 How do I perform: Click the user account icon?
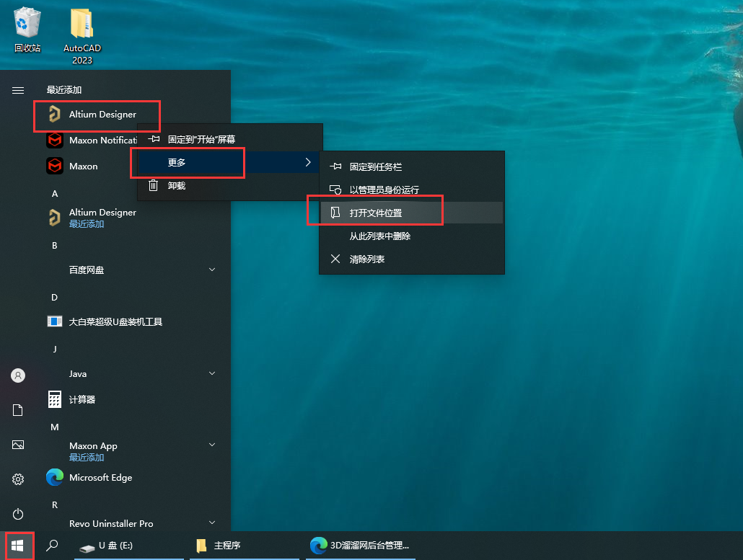(18, 375)
